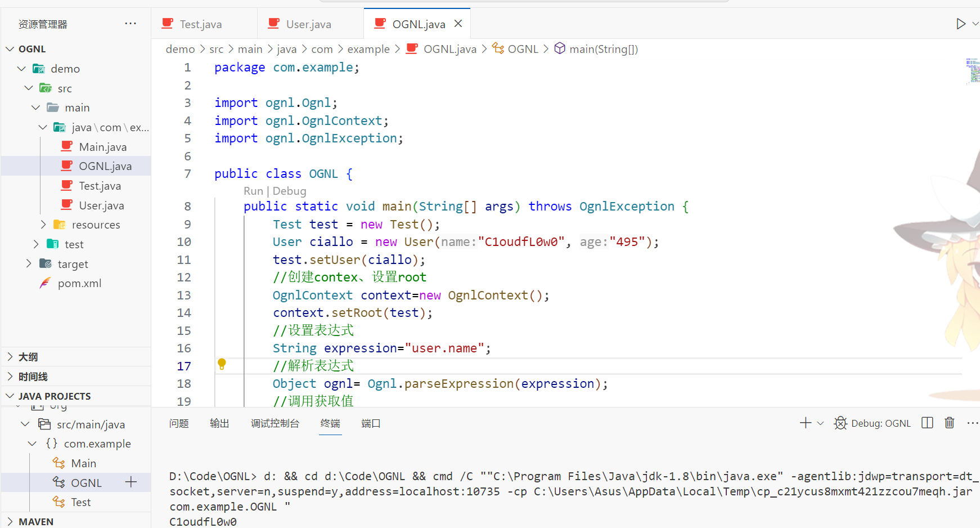Switch to the 调试控制台 panel tab
The width and height of the screenshot is (980, 528).
click(275, 423)
